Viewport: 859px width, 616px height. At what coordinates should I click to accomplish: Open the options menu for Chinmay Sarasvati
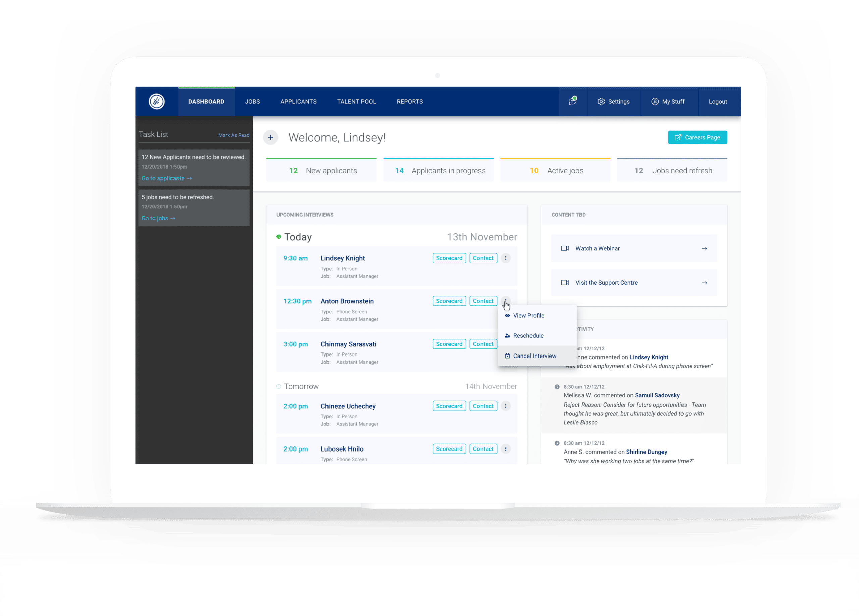[506, 344]
